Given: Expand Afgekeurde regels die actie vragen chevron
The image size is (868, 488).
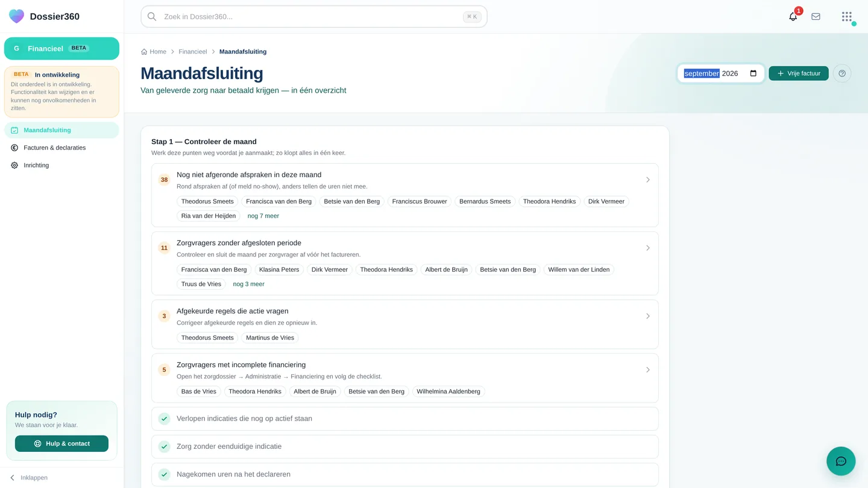Looking at the screenshot, I should pos(648,316).
